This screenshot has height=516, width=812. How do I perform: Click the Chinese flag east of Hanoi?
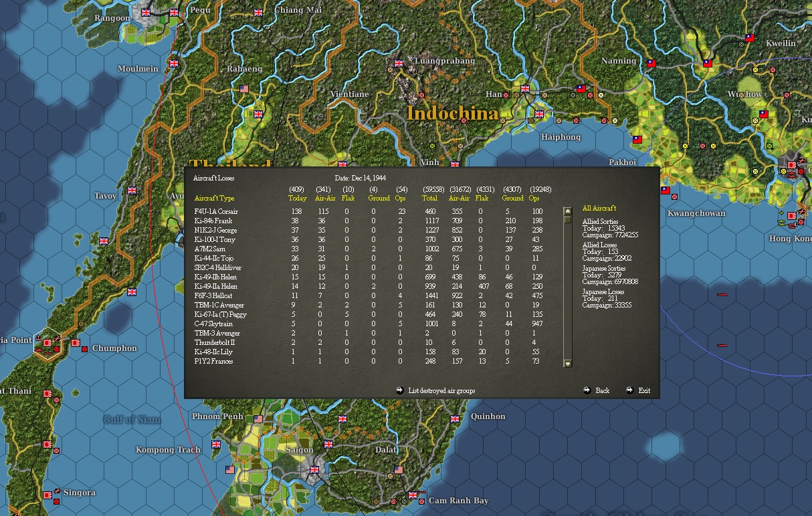point(581,88)
